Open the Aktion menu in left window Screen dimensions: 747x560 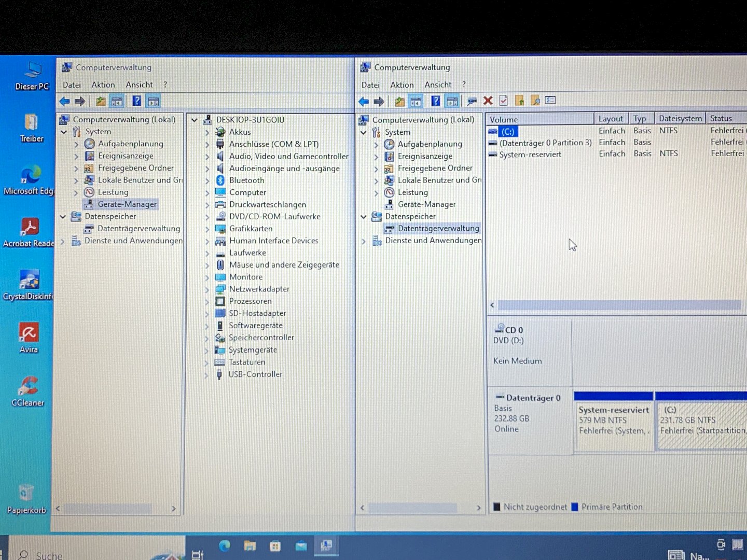click(103, 85)
